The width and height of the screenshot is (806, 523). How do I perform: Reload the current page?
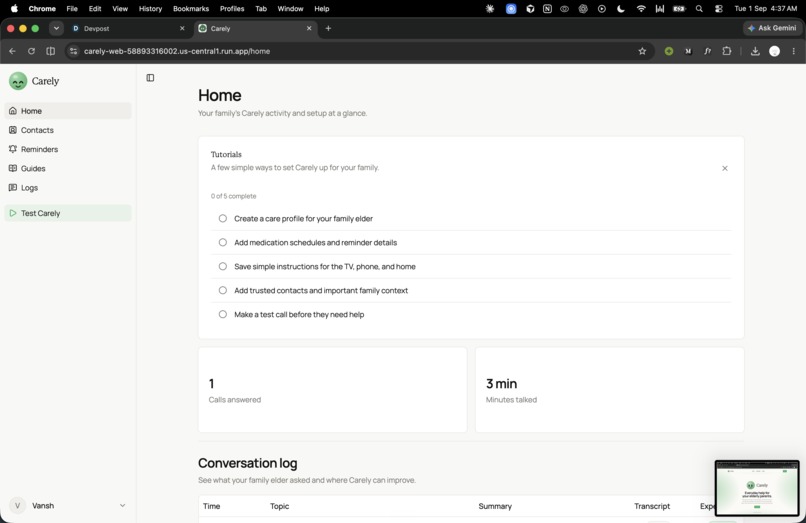(31, 51)
